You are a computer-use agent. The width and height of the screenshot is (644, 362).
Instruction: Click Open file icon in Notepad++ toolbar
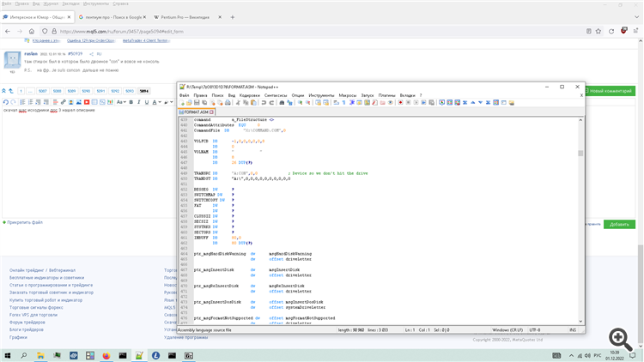pos(189,103)
